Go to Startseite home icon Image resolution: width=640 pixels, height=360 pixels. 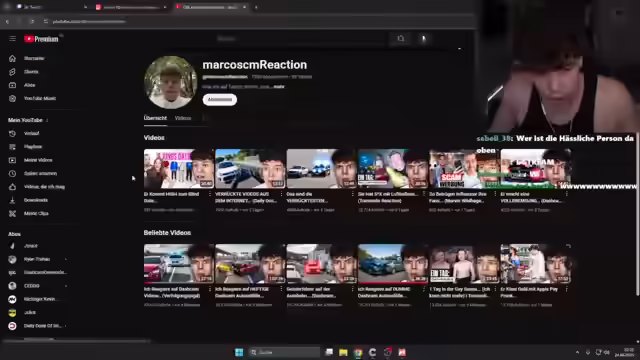(x=12, y=58)
